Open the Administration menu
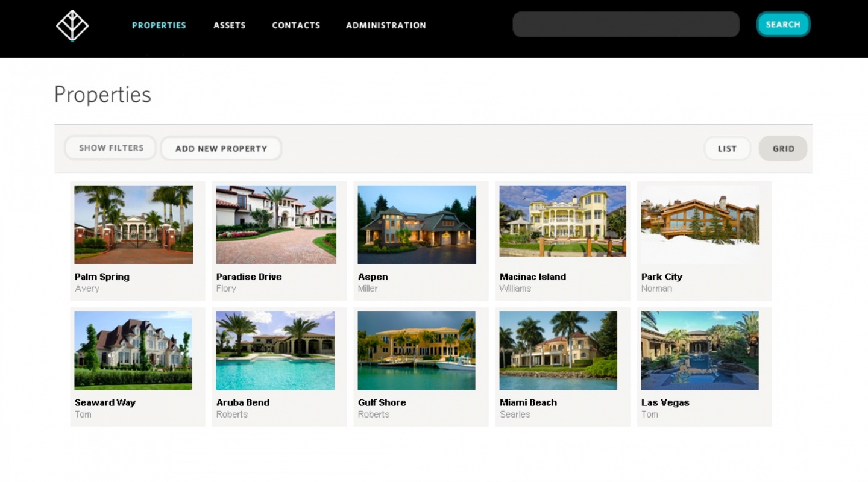868x482 pixels. point(386,25)
